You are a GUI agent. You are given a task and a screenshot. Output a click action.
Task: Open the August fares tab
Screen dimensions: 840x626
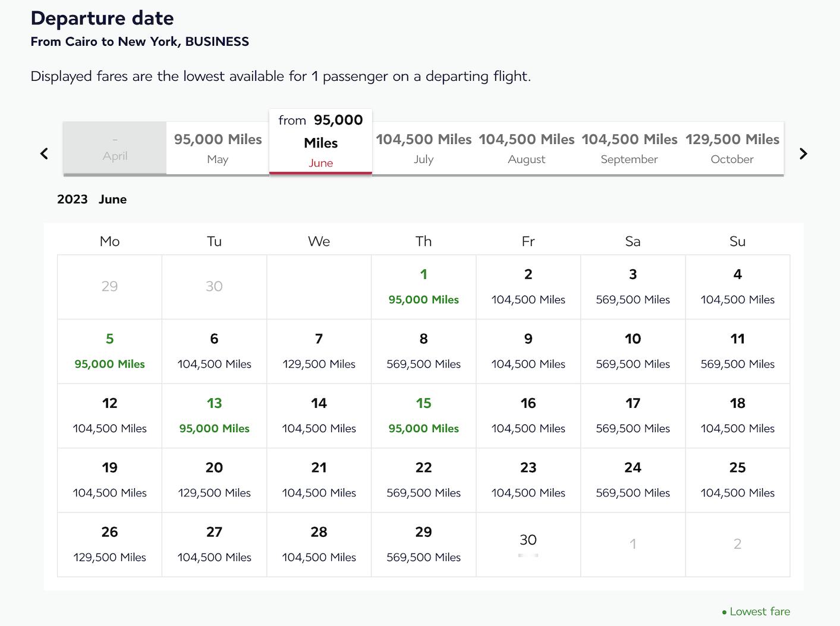point(526,147)
